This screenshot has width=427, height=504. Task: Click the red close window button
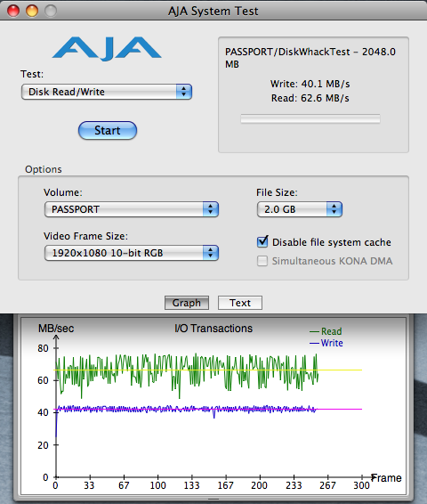tap(13, 11)
